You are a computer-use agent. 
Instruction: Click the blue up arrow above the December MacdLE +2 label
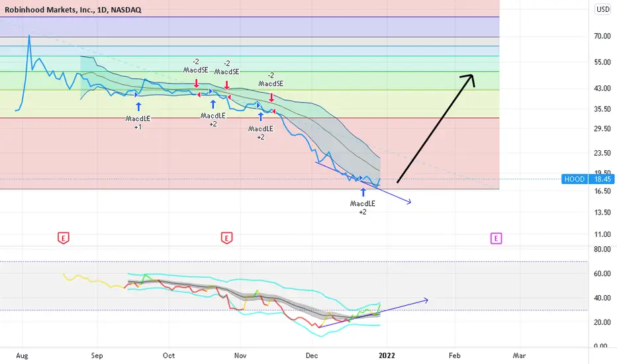click(363, 192)
